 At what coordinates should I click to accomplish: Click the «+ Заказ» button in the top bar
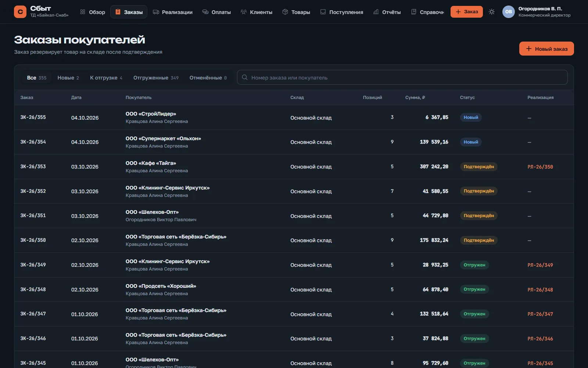467,12
